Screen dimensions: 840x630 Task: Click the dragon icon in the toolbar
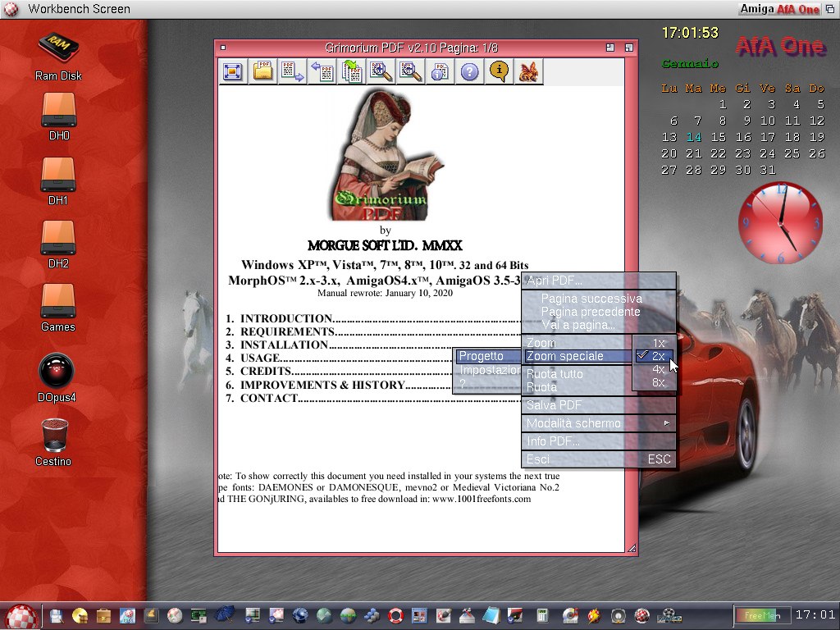(528, 71)
